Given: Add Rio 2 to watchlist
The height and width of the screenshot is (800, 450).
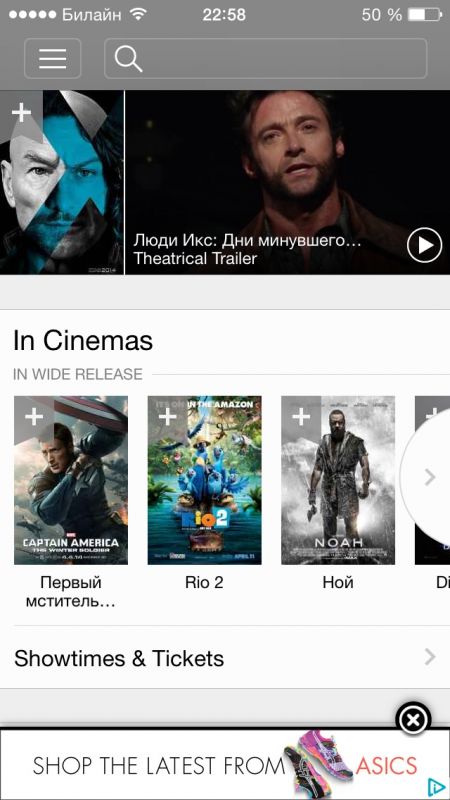Looking at the screenshot, I should [167, 417].
